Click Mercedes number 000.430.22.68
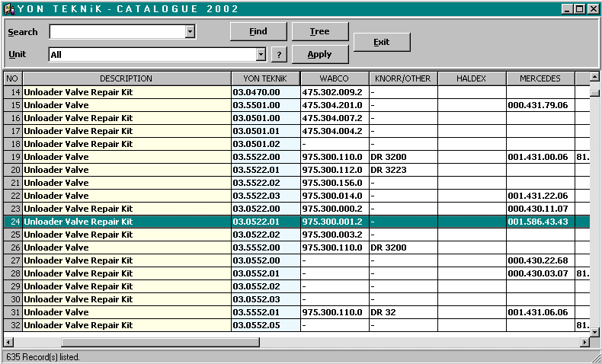The image size is (602, 364). click(x=537, y=260)
